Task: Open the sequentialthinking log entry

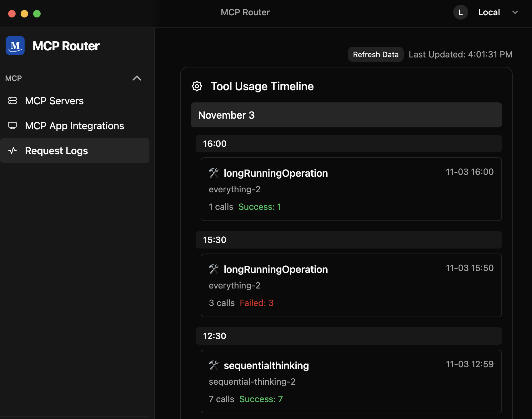Action: pyautogui.click(x=351, y=381)
